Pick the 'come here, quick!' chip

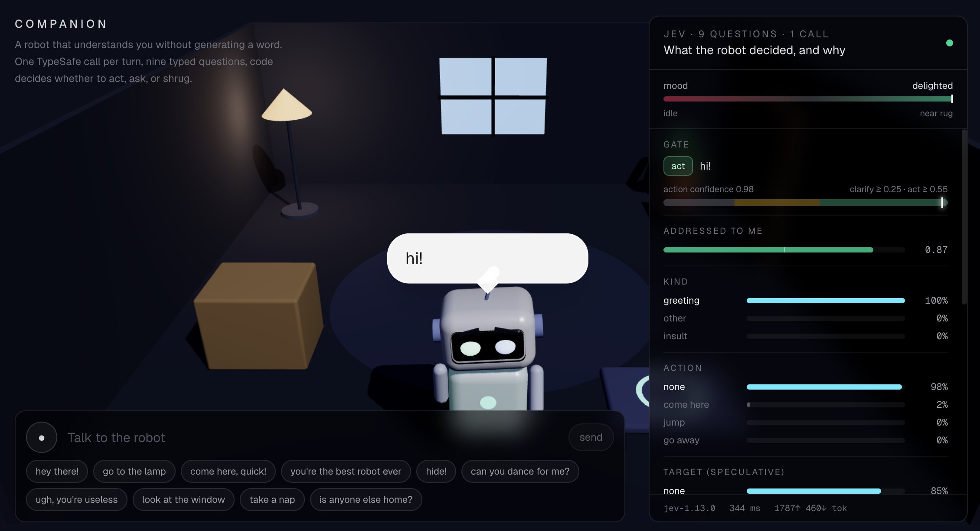point(228,471)
